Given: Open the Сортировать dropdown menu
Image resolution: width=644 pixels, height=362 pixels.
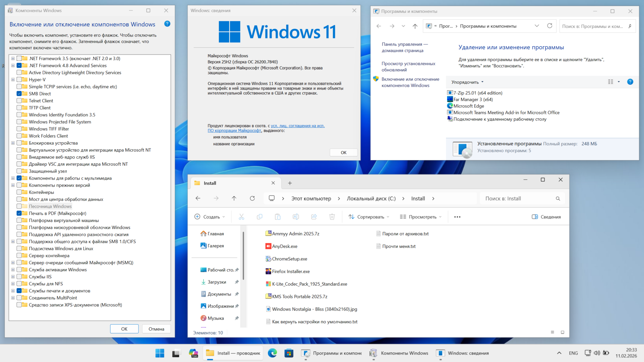Looking at the screenshot, I should click(369, 217).
